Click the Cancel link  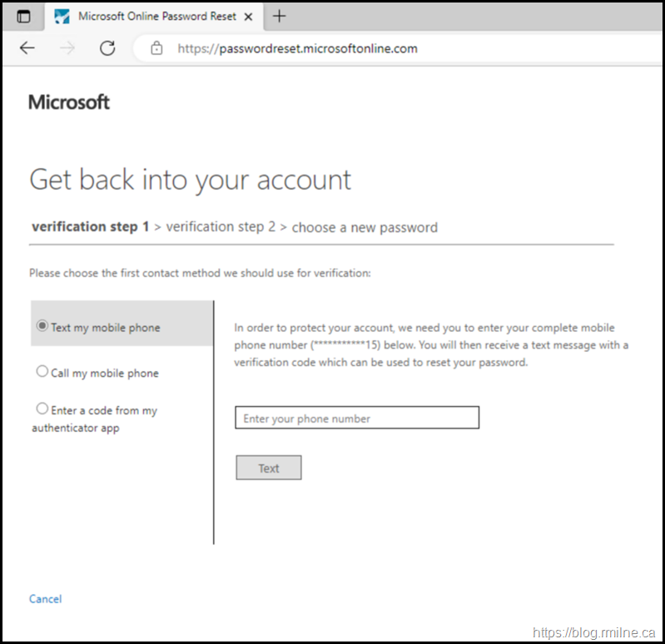click(x=45, y=599)
